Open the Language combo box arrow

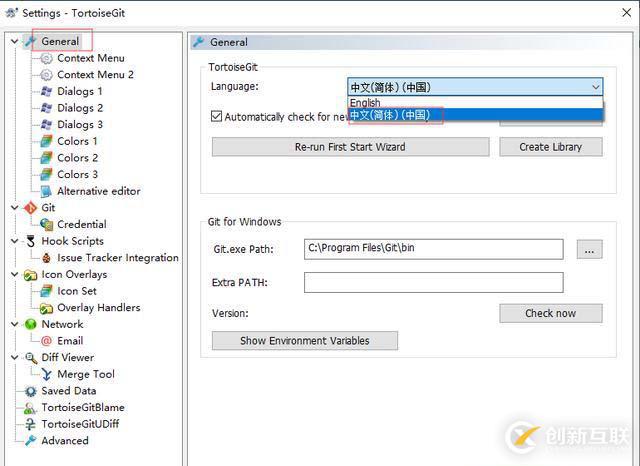(596, 87)
